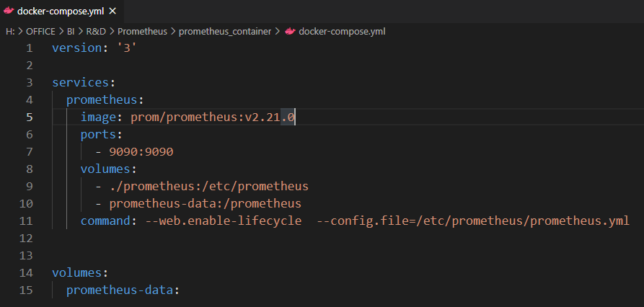
Task: Click the 'image' key on line 5
Action: 100,117
